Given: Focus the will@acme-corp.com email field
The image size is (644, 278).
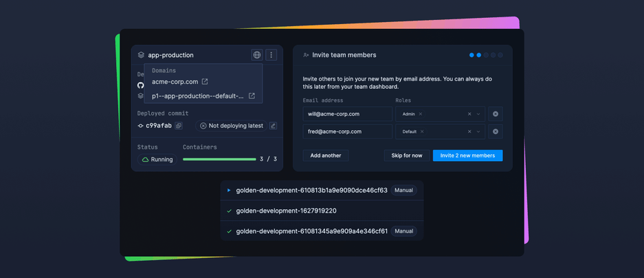Looking at the screenshot, I should [x=348, y=114].
